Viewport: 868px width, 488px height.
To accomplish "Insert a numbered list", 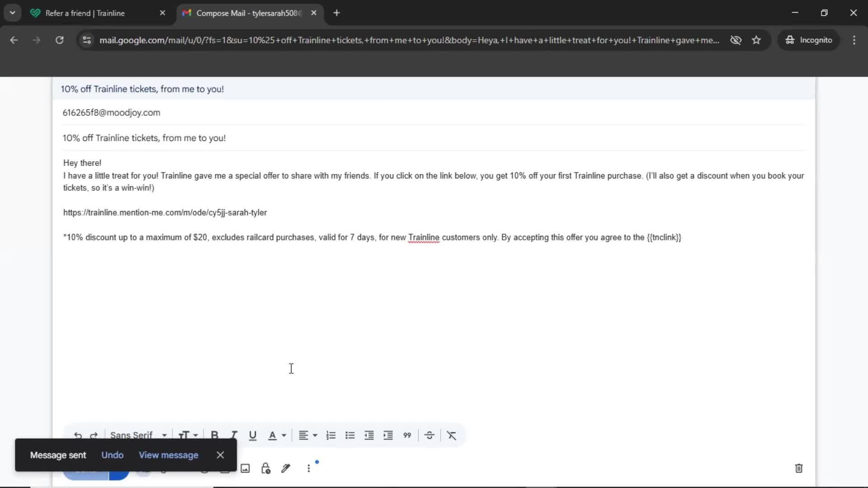I will (x=331, y=435).
